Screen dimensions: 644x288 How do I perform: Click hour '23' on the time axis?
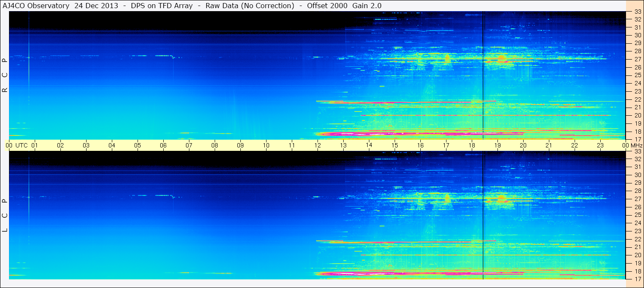(x=600, y=146)
